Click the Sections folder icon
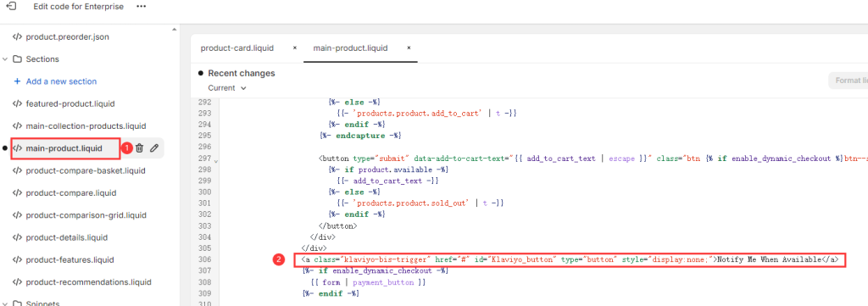This screenshot has height=306, width=868. click(x=17, y=59)
